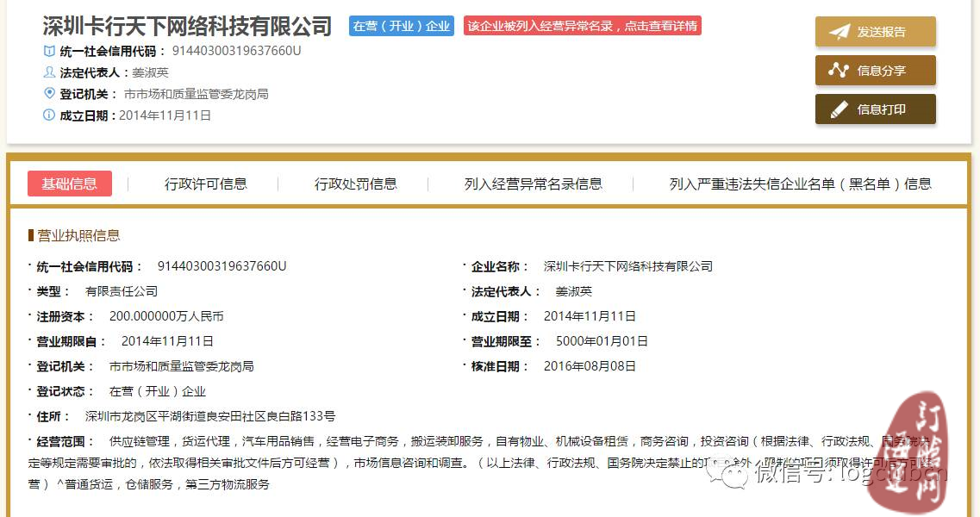The height and width of the screenshot is (517, 980).
Task: Click the red 该企业被列入经营异常名录 warning link
Action: [x=583, y=26]
